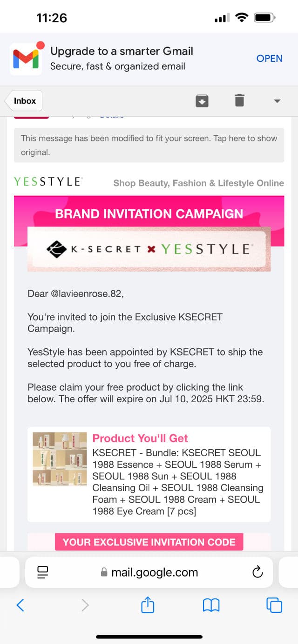The image size is (298, 644).
Task: Expand the more actions dropdown arrow
Action: 277,101
